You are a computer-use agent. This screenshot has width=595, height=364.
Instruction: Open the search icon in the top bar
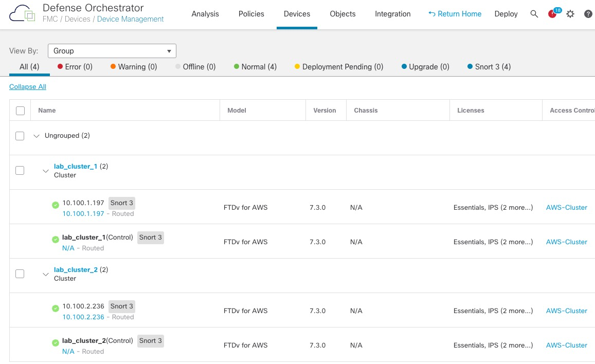(x=534, y=14)
